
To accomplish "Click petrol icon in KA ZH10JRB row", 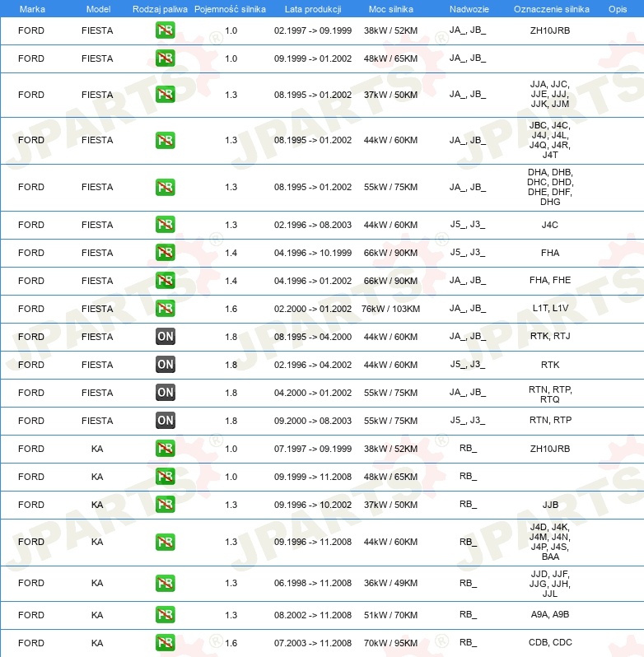I will (x=165, y=449).
